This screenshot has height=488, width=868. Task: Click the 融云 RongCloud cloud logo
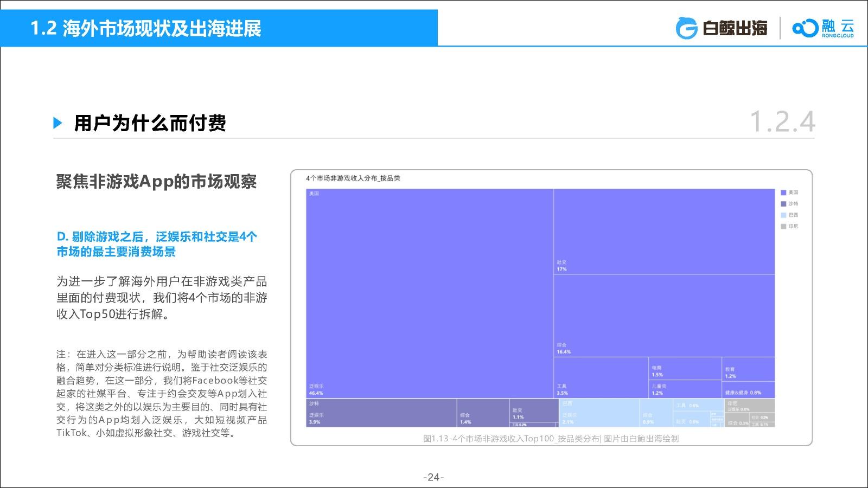805,28
